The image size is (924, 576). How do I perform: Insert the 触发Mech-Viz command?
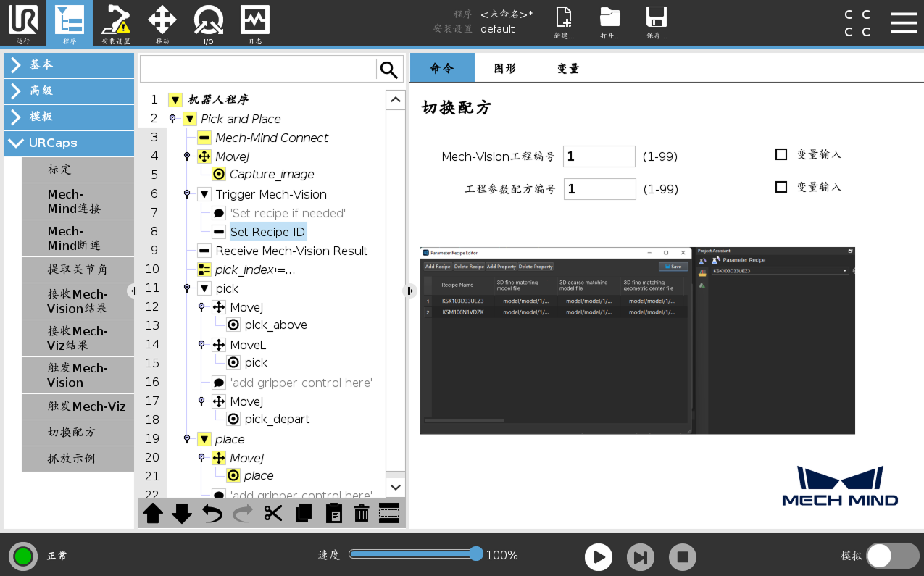coord(78,406)
